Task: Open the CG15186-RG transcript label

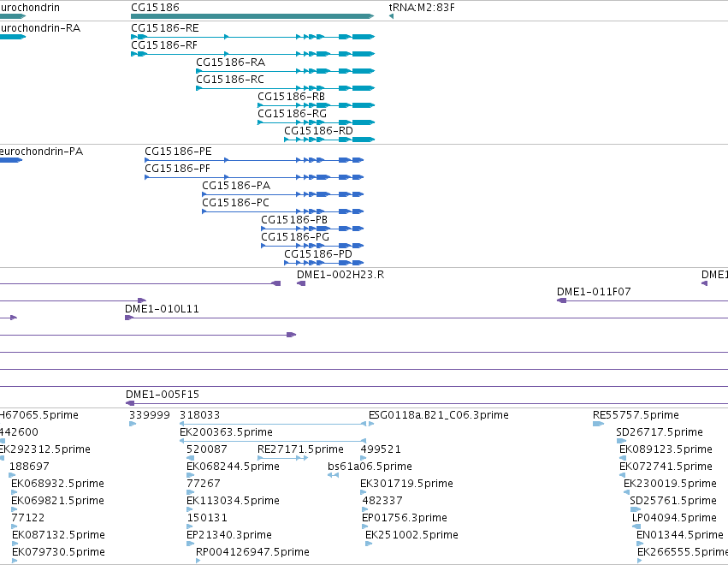Action: [x=292, y=114]
